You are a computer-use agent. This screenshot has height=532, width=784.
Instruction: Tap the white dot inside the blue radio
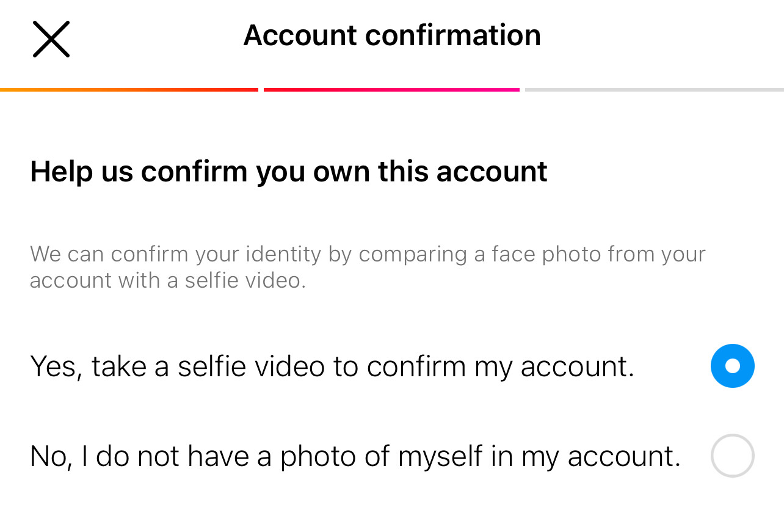[x=733, y=366]
